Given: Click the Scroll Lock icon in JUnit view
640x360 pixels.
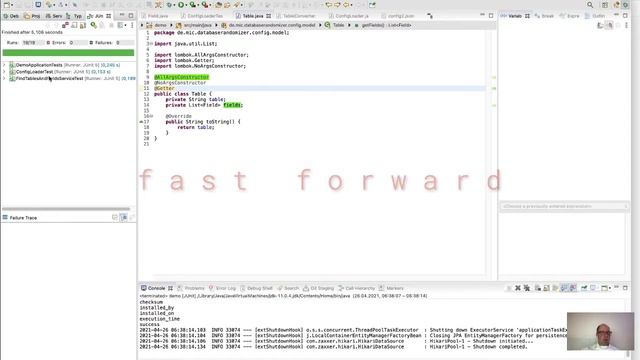Looking at the screenshot, I should (x=82, y=25).
